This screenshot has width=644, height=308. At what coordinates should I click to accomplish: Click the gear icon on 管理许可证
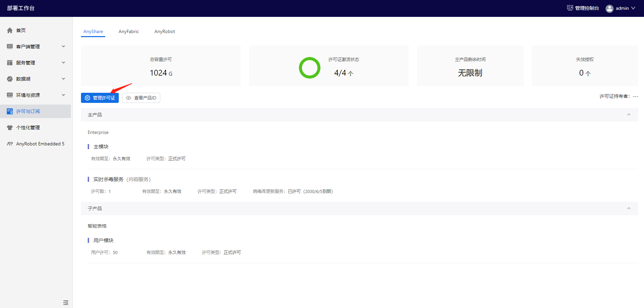(87, 98)
